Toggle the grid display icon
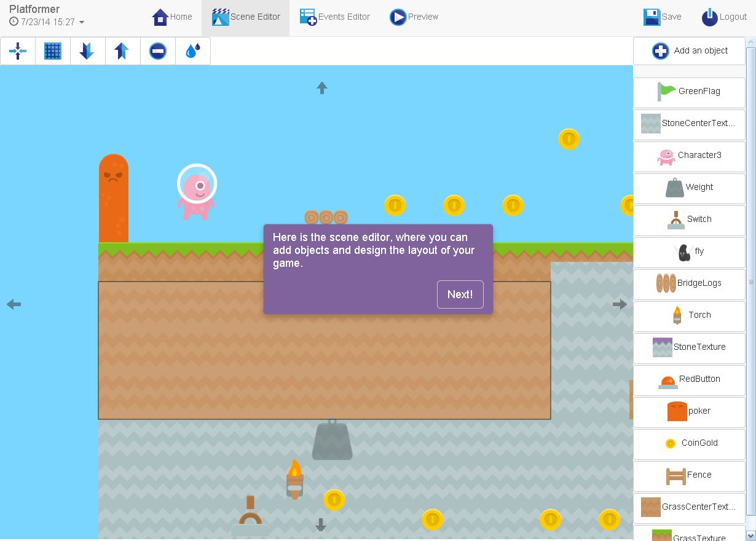Screen dimensions: 756x541 53,51
